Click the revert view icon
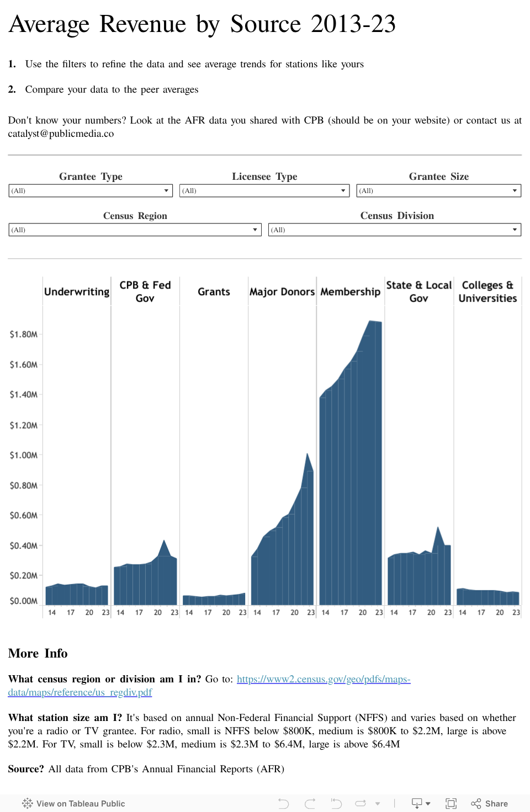Viewport: 530px width, 812px height. 336,804
